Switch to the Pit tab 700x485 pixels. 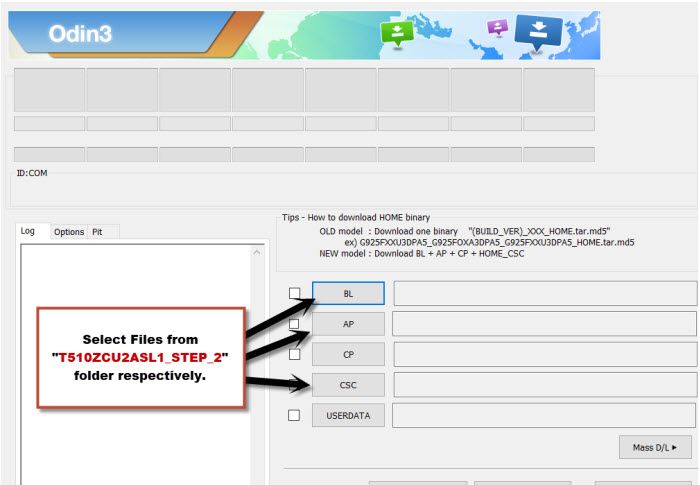click(x=97, y=232)
